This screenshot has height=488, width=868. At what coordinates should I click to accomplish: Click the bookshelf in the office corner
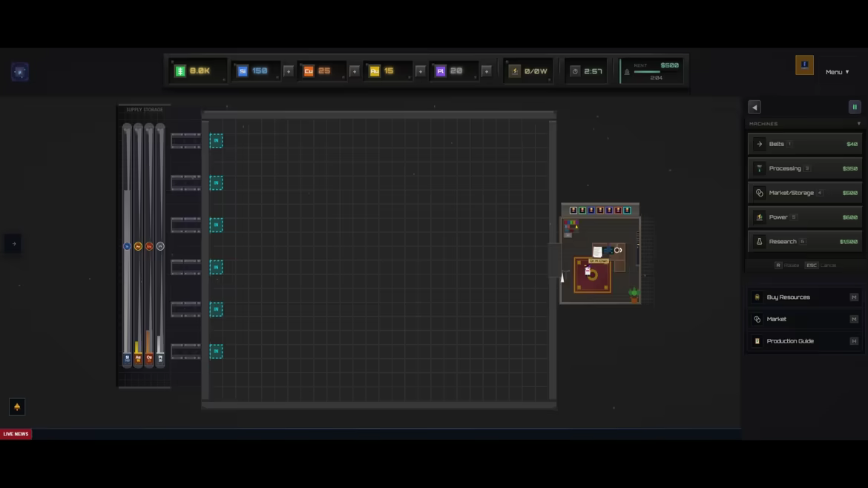(x=571, y=228)
